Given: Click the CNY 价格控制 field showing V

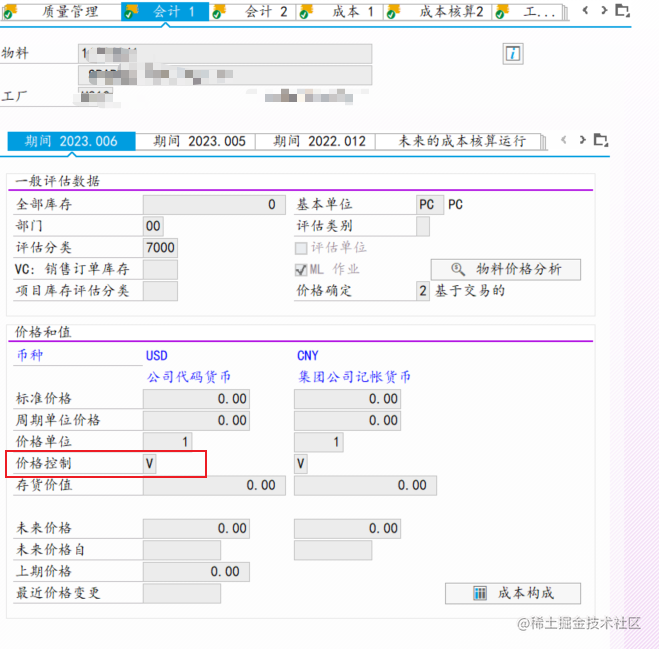Looking at the screenshot, I should point(301,464).
